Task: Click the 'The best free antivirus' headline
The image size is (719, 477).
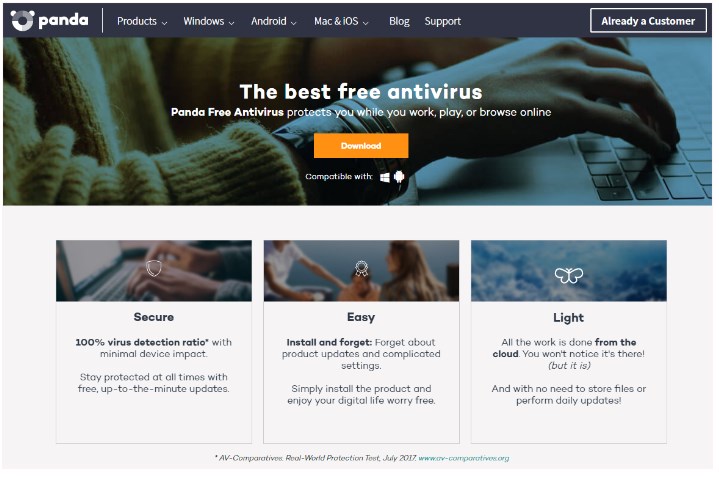Action: [361, 92]
